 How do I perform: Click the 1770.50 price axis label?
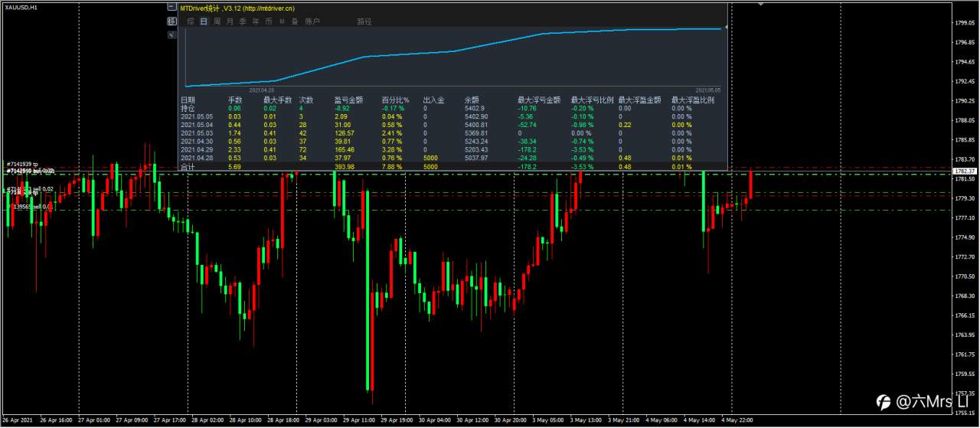pos(965,276)
